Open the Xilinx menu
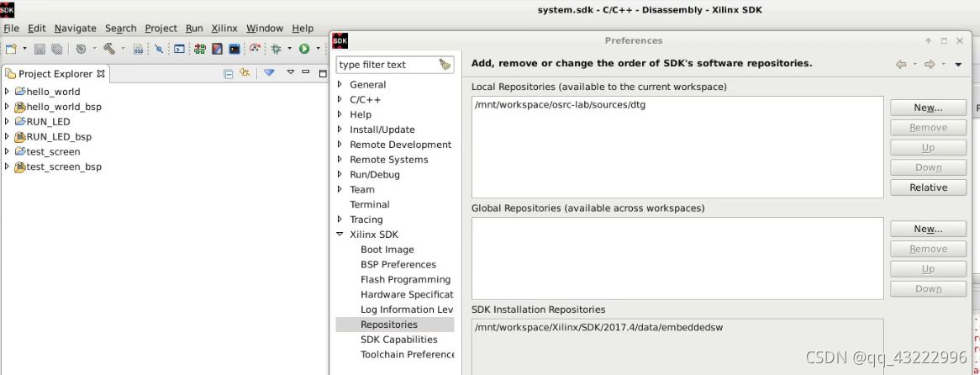Image resolution: width=980 pixels, height=375 pixels. pos(224,28)
